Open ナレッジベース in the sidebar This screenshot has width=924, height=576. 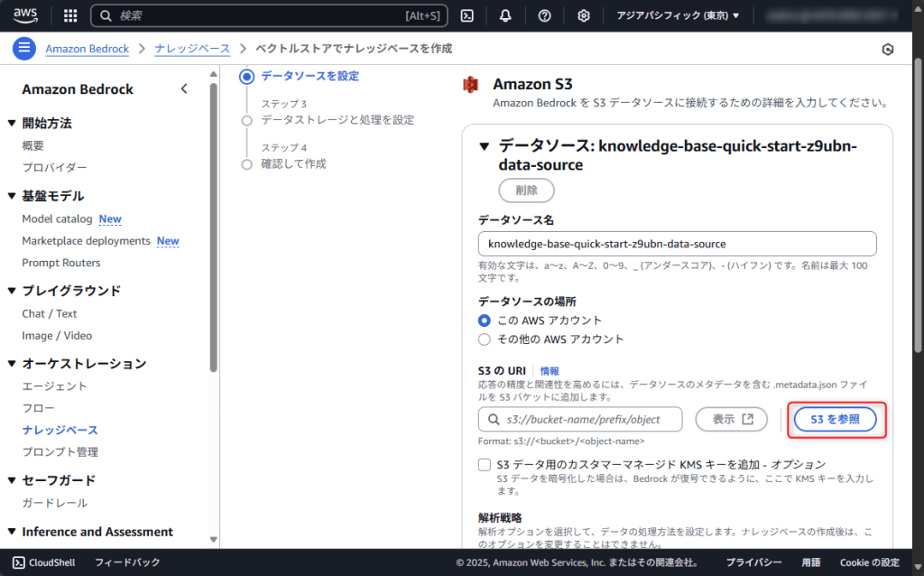pyautogui.click(x=60, y=430)
